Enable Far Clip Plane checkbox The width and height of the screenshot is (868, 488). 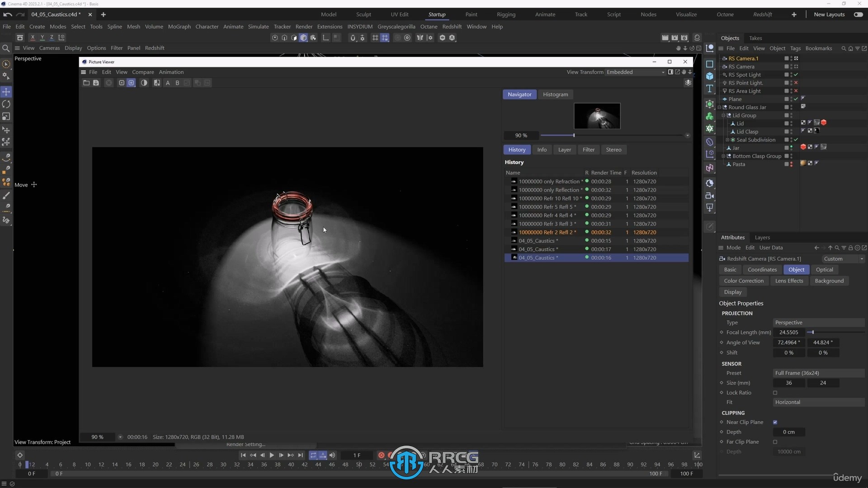point(775,442)
